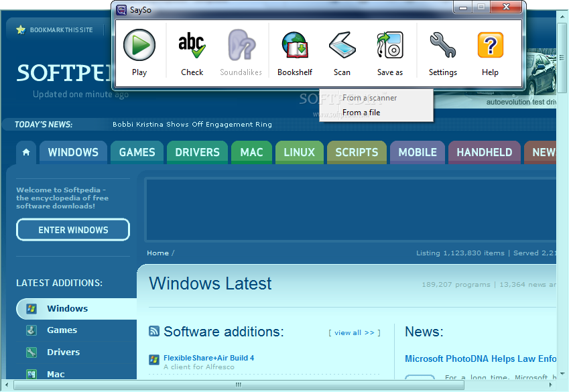Click 'Windows Latest' heading
The height and width of the screenshot is (392, 569).
pos(210,283)
